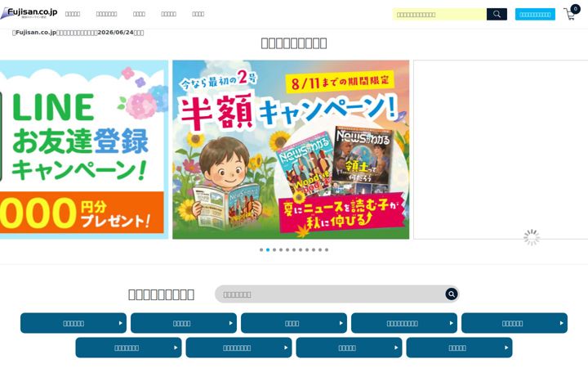Viewport: 588px width, 368px height.
Task: Focus the yellow header search field
Action: click(439, 14)
